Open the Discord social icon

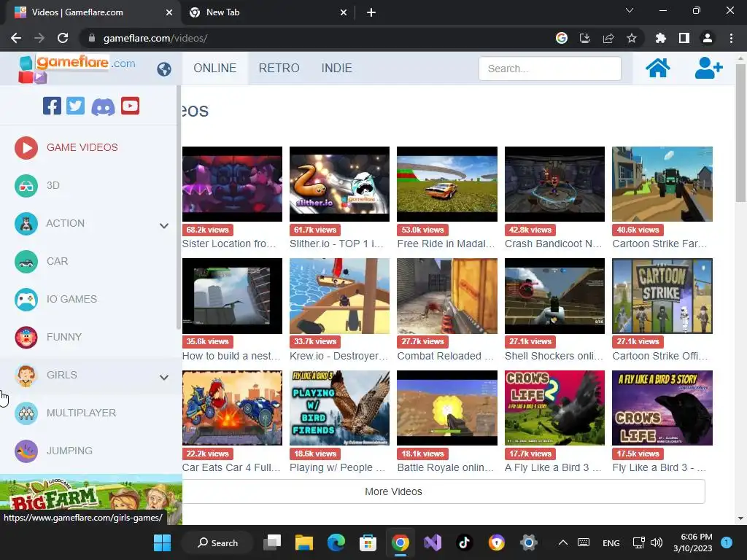point(103,106)
